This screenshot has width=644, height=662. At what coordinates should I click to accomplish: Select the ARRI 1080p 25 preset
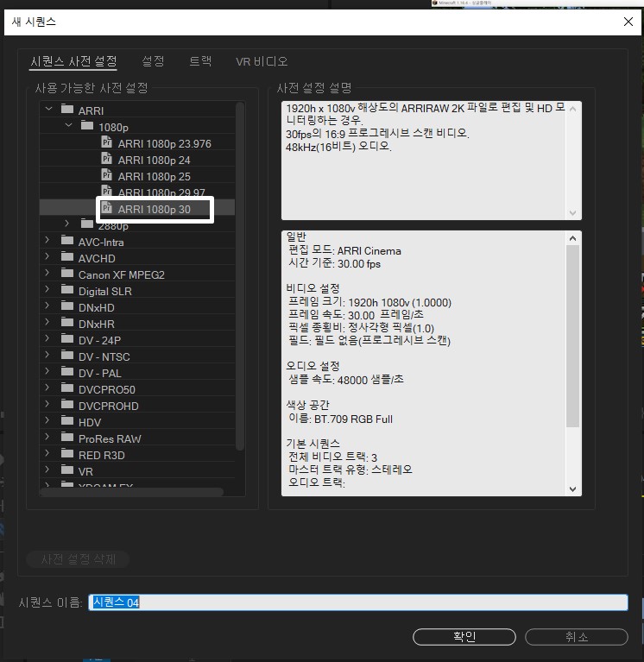(x=155, y=176)
